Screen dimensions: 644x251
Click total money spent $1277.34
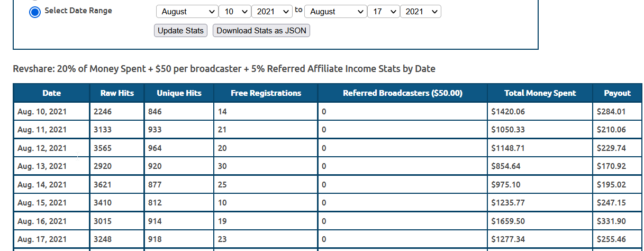coord(508,239)
